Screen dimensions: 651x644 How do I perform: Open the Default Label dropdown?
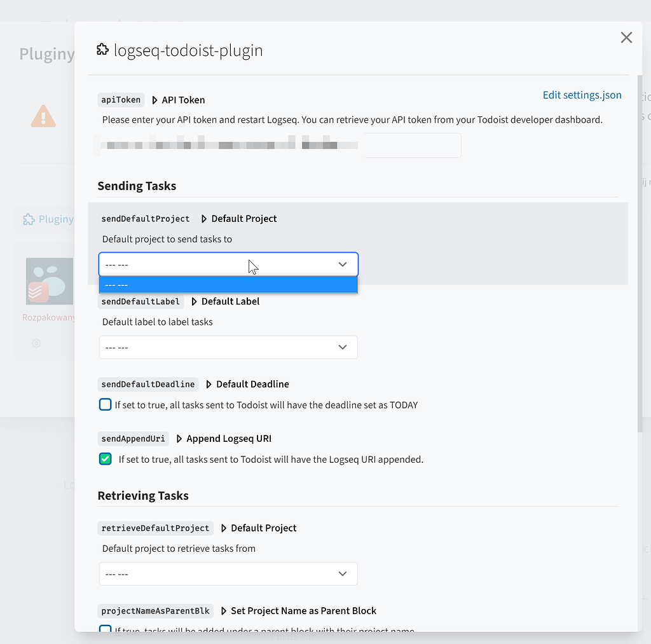coord(228,347)
